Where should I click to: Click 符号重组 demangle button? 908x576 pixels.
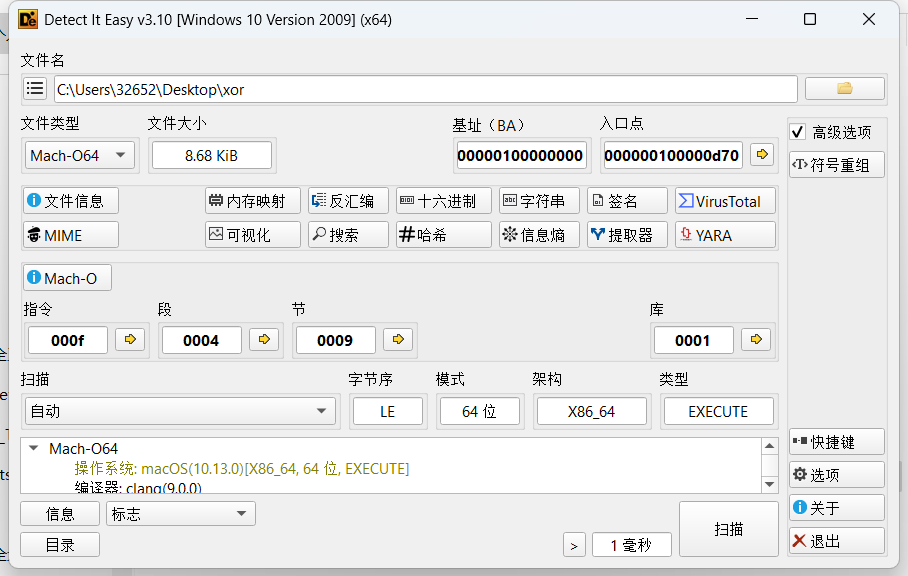[x=836, y=165]
